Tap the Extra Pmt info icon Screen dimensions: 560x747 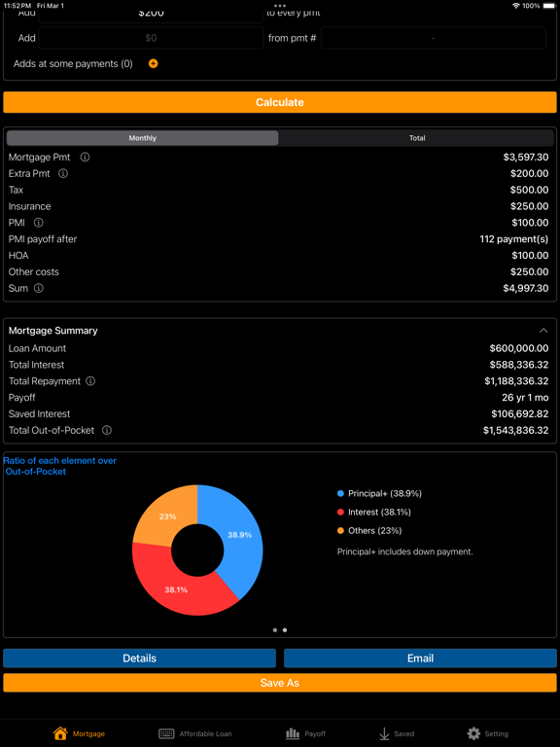point(63,173)
